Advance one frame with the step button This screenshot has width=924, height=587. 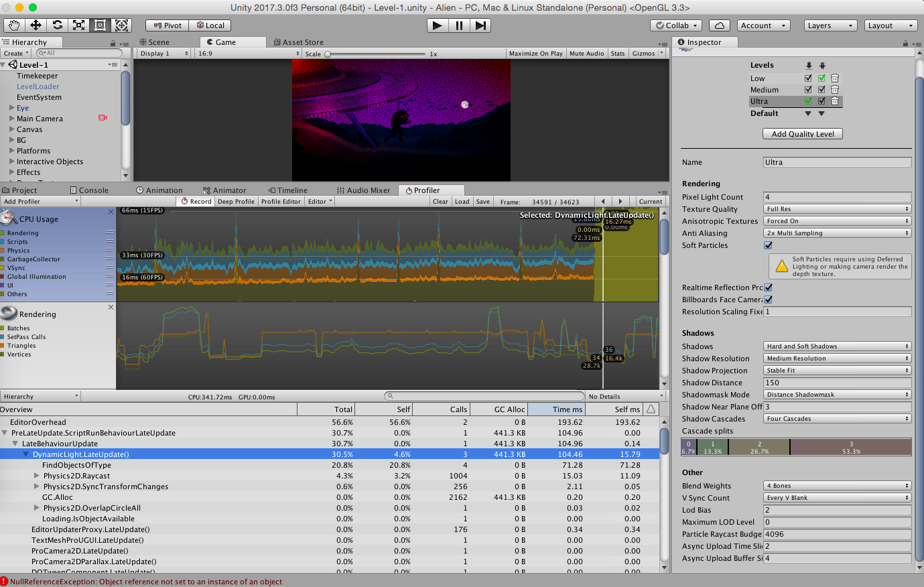(480, 25)
